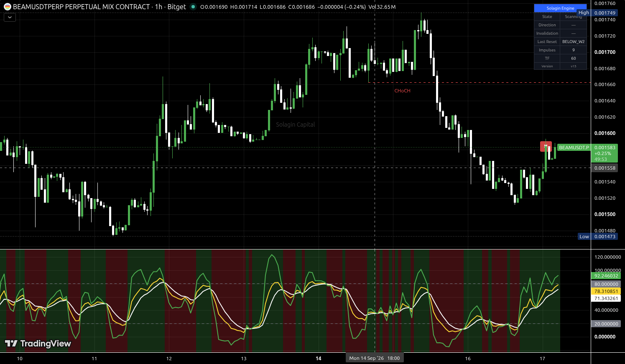Image resolution: width=625 pixels, height=364 pixels.
Task: Click the BEAMUSDT.P symbol price tag
Action: coord(574,148)
